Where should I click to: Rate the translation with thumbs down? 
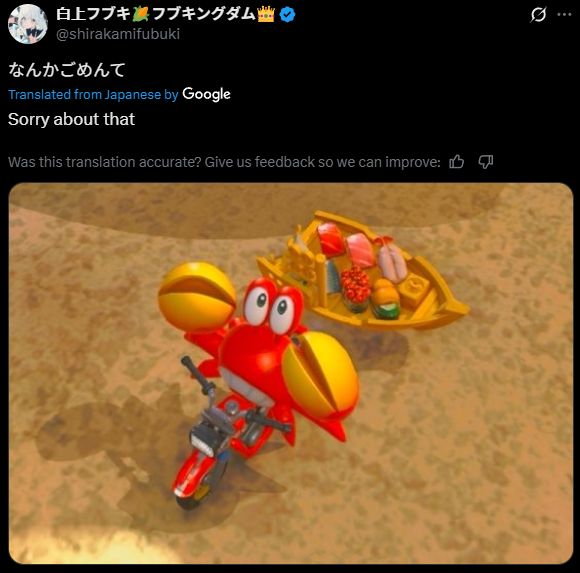coord(485,162)
